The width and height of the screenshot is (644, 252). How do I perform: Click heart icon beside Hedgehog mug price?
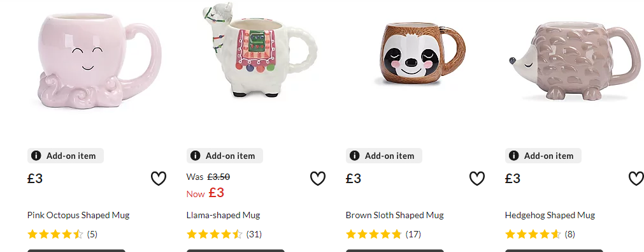point(636,179)
